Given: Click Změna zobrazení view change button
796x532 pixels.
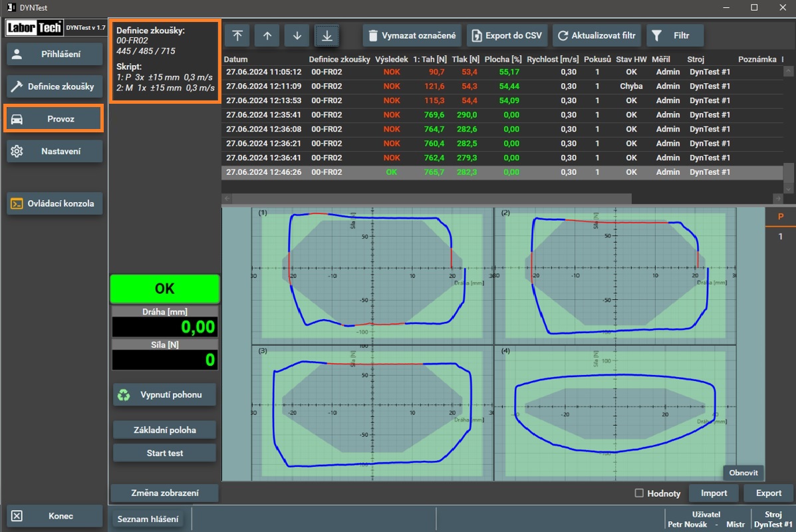Looking at the screenshot, I should pos(164,493).
